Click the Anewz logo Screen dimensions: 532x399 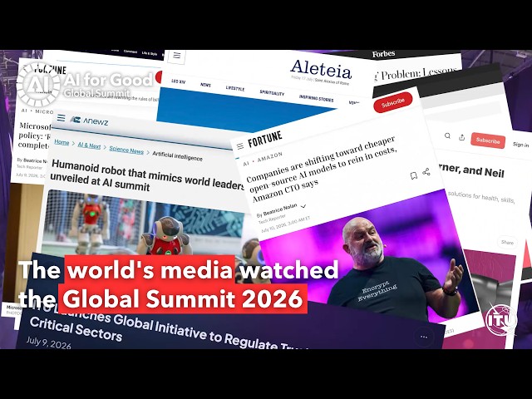coord(89,121)
